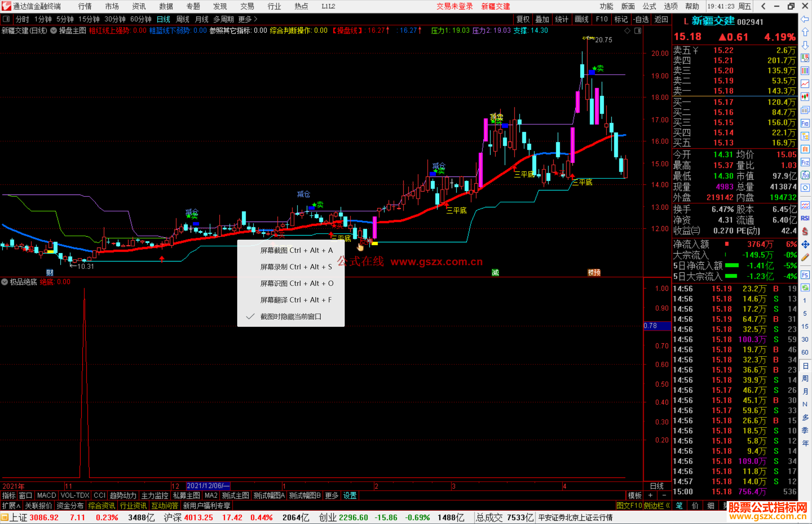Click the 叠加 overlay button
The height and width of the screenshot is (524, 812).
542,19
